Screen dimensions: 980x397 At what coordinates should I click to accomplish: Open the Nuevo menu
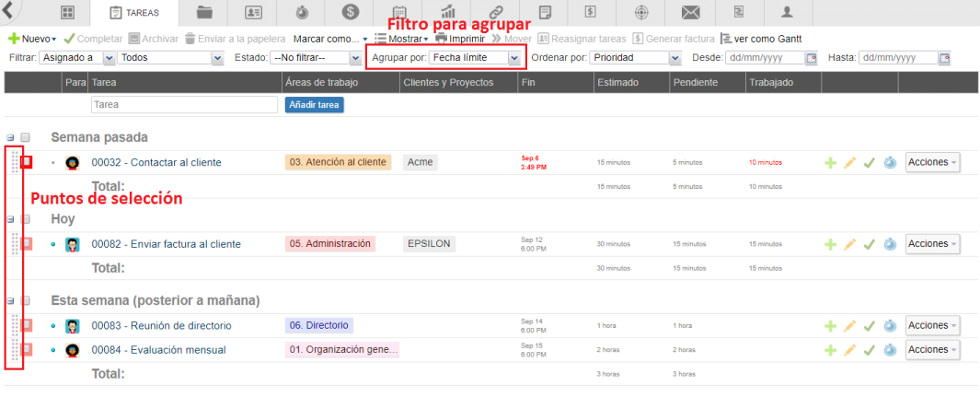(x=32, y=40)
